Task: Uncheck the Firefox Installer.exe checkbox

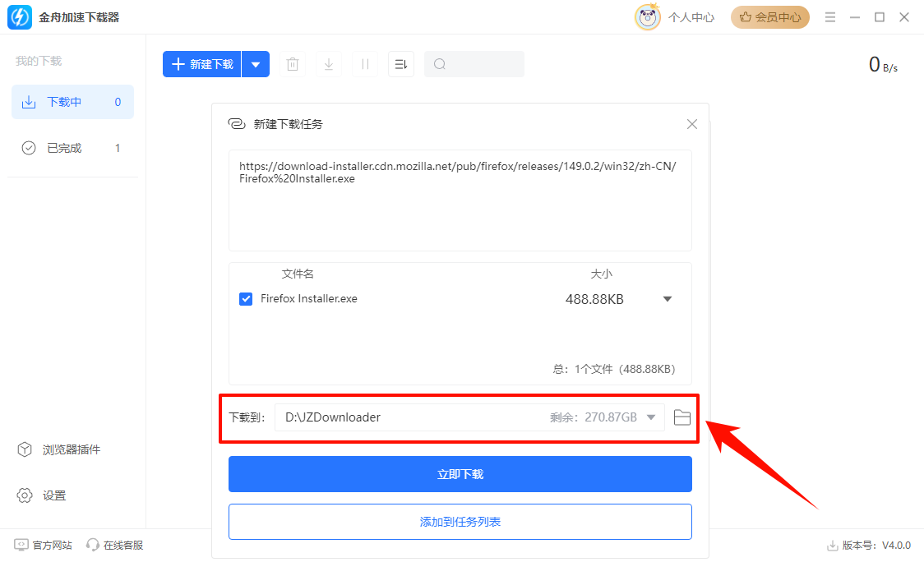Action: [246, 298]
